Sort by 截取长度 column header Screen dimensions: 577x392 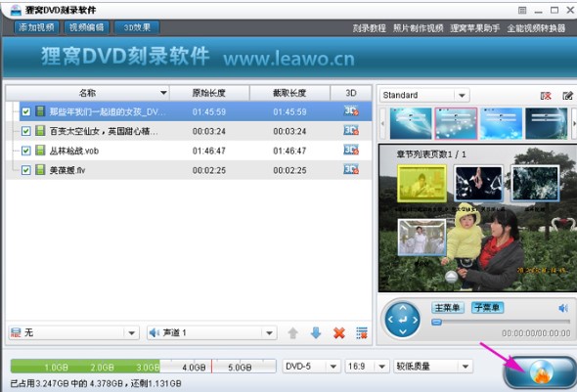289,93
